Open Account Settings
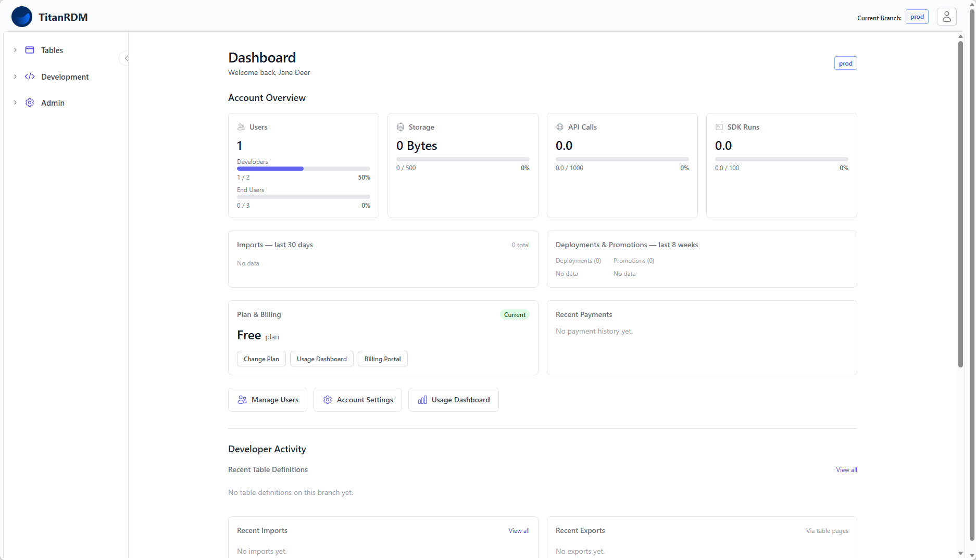 (358, 400)
